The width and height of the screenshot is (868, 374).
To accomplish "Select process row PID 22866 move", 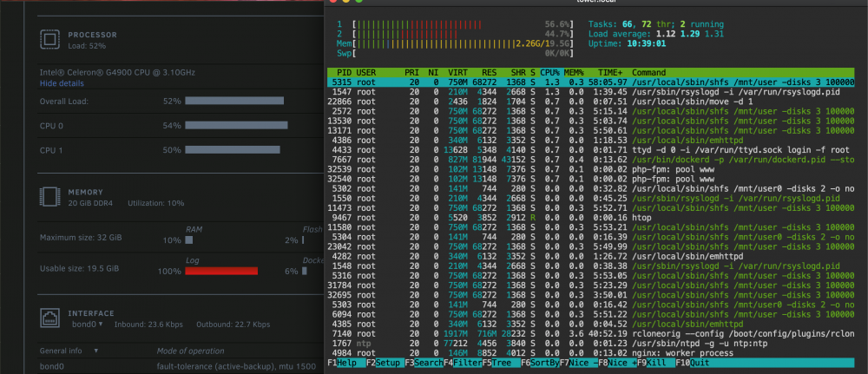I will click(590, 101).
